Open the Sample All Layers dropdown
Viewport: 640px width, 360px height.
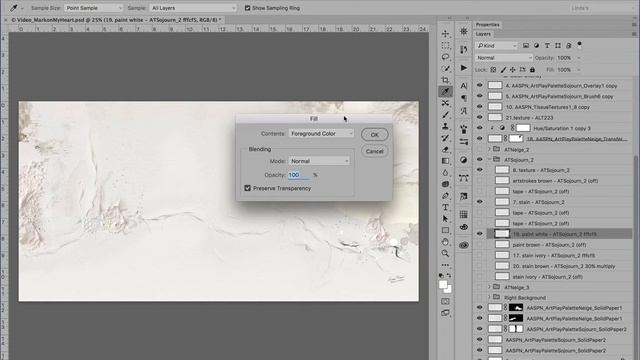(x=193, y=8)
